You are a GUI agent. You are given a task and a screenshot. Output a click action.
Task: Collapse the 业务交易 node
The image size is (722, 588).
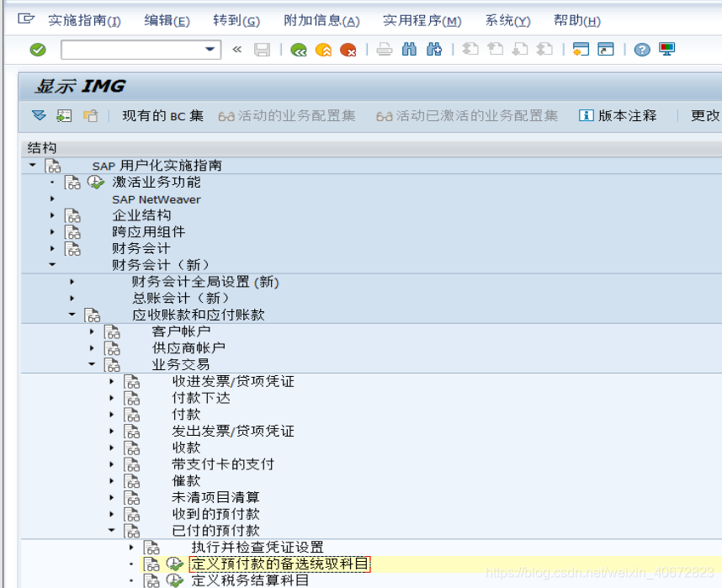[x=92, y=363]
